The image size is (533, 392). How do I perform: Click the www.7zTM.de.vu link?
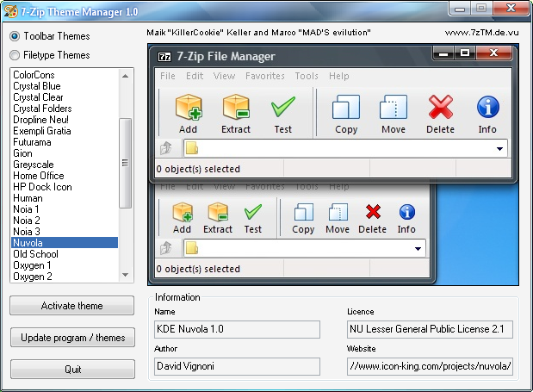pyautogui.click(x=481, y=33)
